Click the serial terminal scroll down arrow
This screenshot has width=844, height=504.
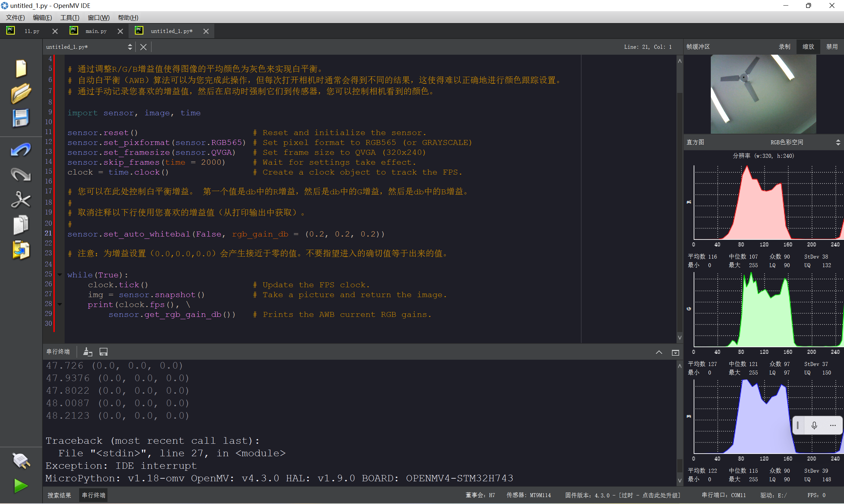679,480
